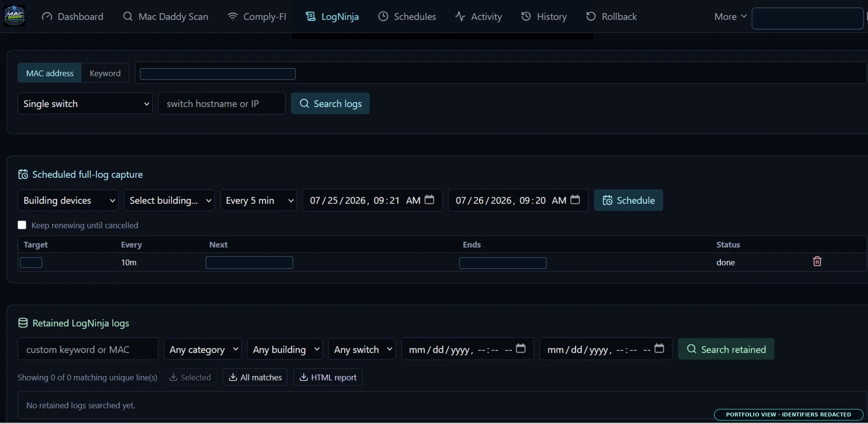Click the LogNinja scroll icon
This screenshot has width=868, height=424.
[311, 16]
